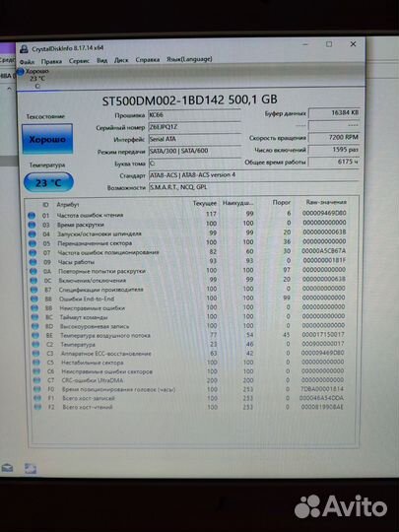Click status icon for Запуски/остановки шпинделя
Viewport: 399px width, 532px height.
pyautogui.click(x=33, y=234)
